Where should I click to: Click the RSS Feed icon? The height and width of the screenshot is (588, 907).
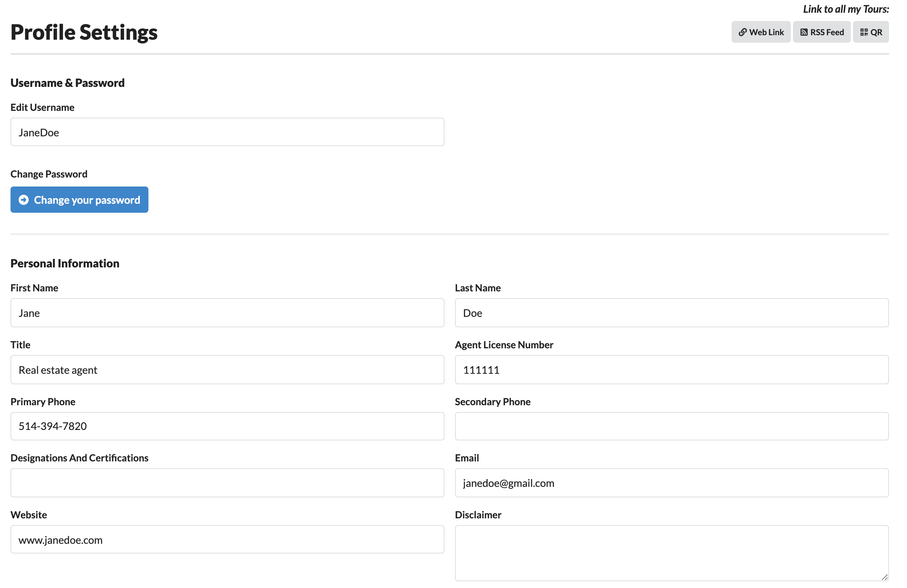click(804, 32)
